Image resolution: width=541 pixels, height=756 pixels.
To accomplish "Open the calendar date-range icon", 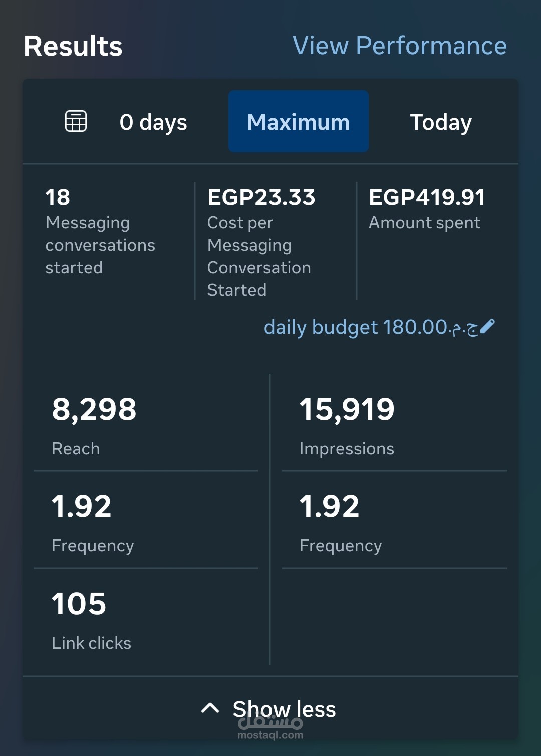I will click(x=76, y=121).
